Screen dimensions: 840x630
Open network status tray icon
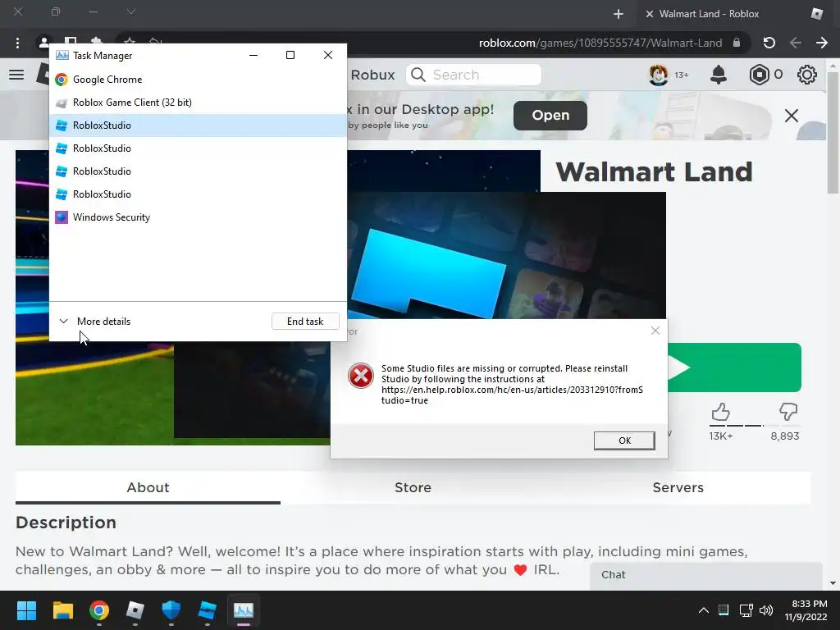746,610
